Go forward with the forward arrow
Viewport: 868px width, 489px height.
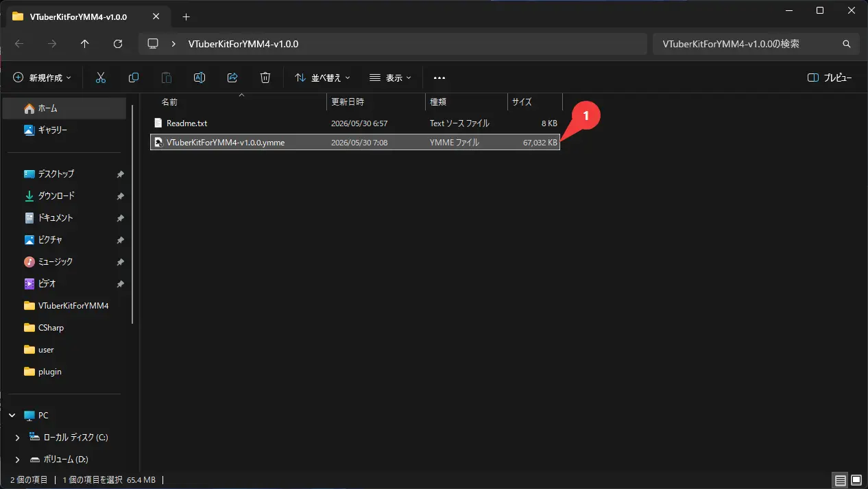(x=52, y=43)
